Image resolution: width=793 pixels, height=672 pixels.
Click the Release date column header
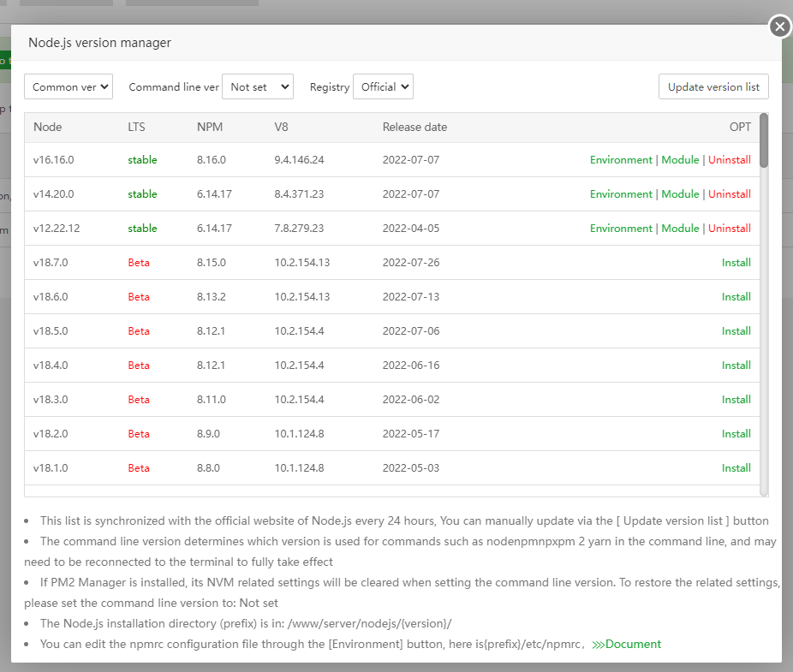click(414, 127)
